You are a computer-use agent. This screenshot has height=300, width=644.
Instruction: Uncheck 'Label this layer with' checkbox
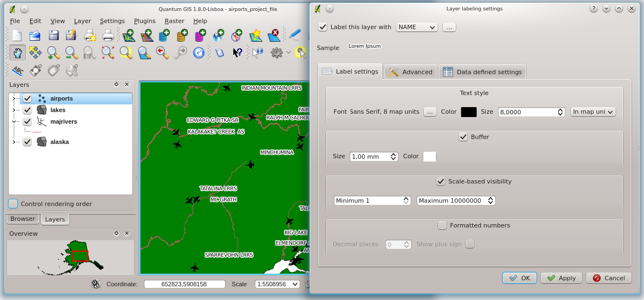[323, 27]
